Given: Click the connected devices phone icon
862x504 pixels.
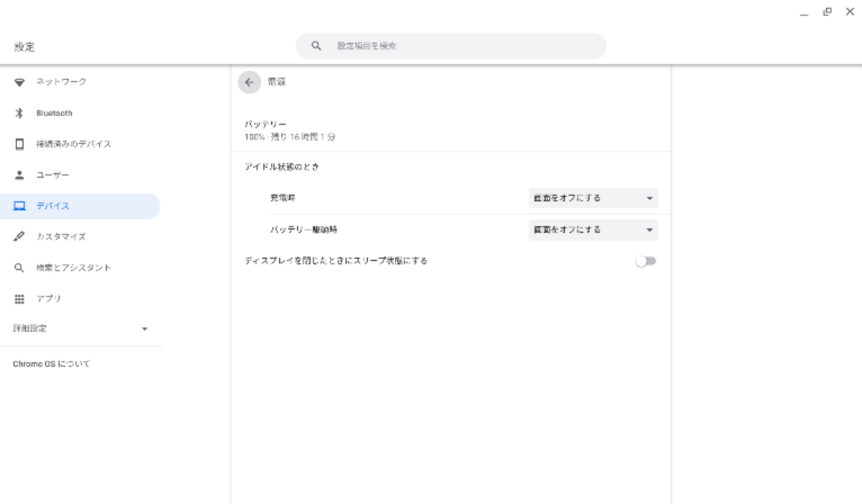Looking at the screenshot, I should 19,144.
